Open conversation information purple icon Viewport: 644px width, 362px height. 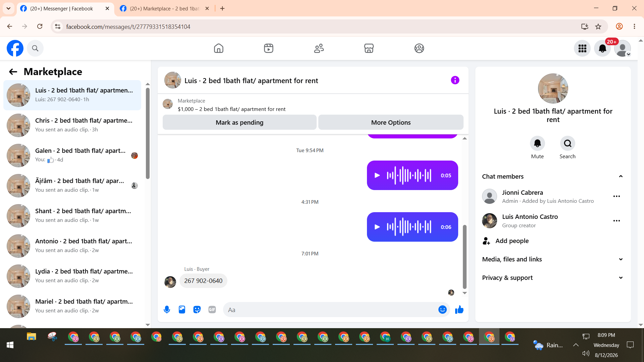point(455,80)
